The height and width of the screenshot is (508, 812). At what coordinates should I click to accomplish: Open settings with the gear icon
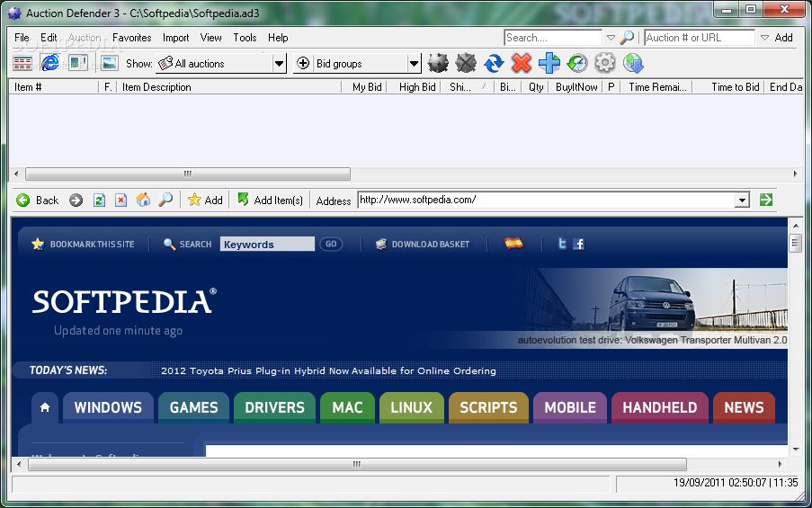(x=605, y=63)
